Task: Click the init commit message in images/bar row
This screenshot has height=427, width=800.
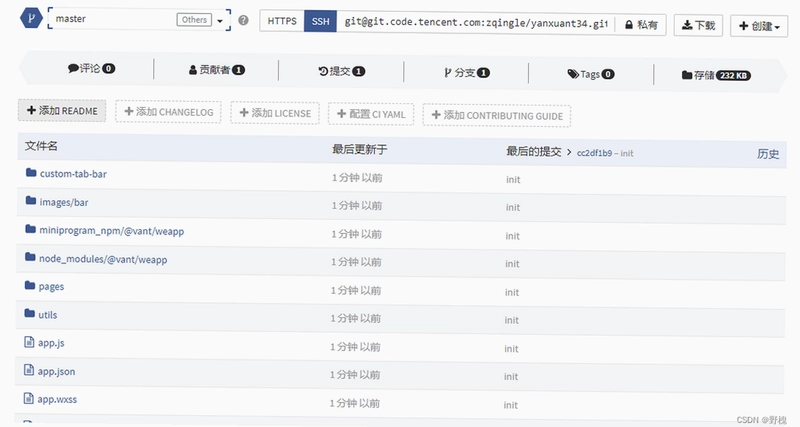Action: [x=513, y=208]
